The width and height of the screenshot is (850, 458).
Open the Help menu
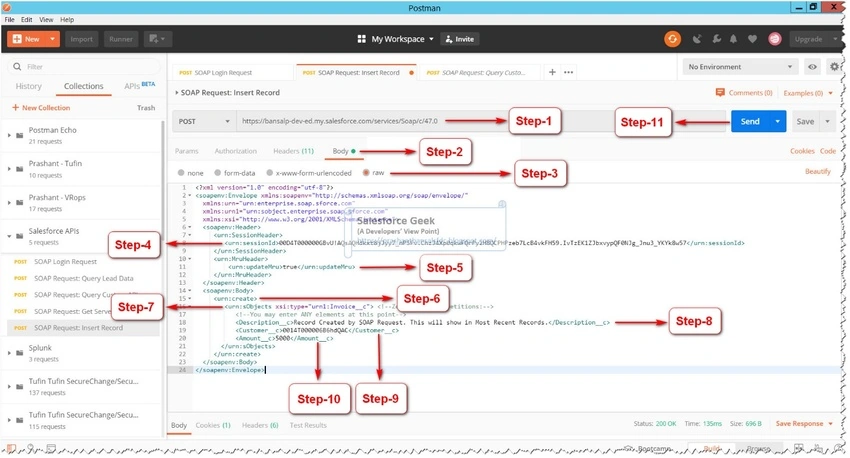pos(67,20)
